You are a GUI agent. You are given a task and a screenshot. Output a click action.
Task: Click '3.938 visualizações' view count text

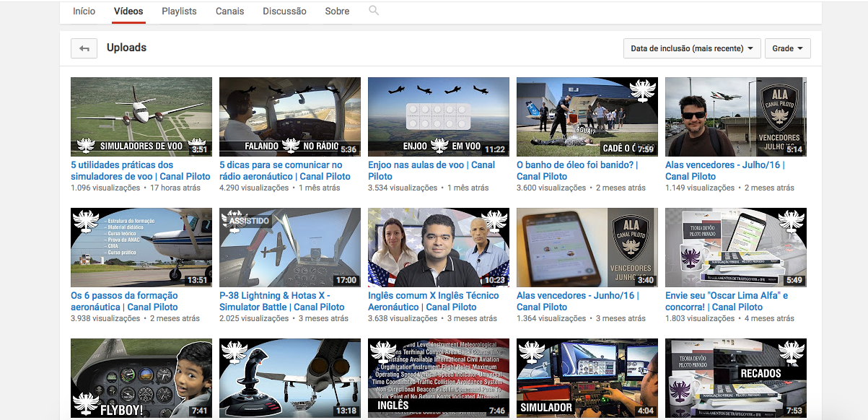(105, 318)
